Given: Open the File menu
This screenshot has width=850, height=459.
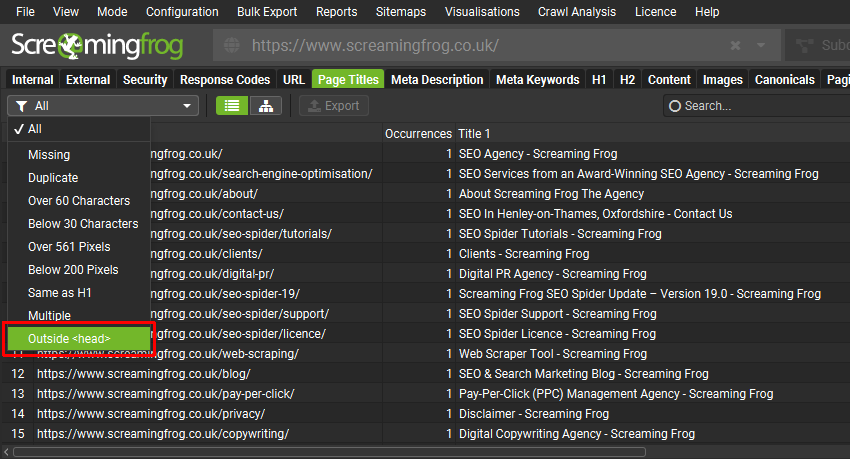Looking at the screenshot, I should [x=25, y=11].
